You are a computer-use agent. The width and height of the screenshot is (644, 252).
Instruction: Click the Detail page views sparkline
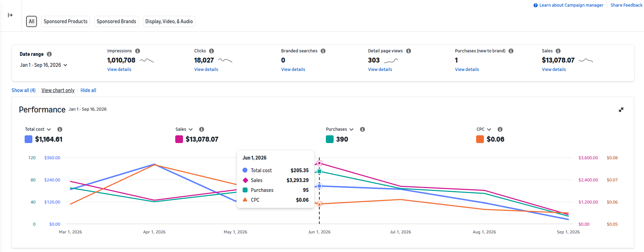pos(391,60)
